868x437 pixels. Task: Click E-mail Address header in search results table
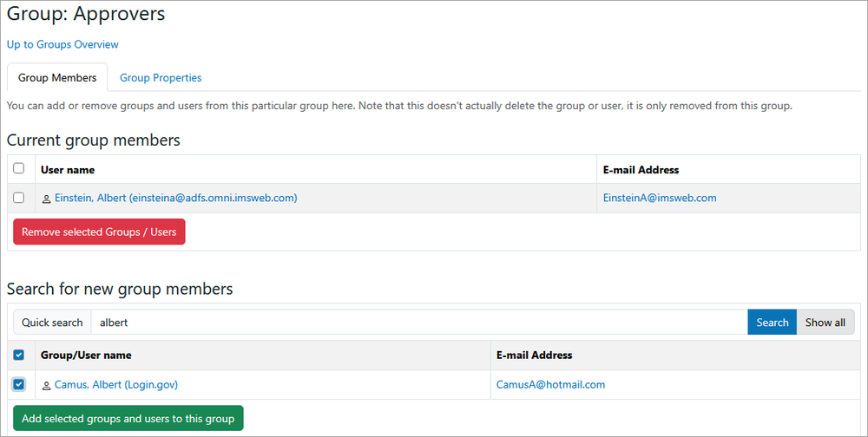534,355
